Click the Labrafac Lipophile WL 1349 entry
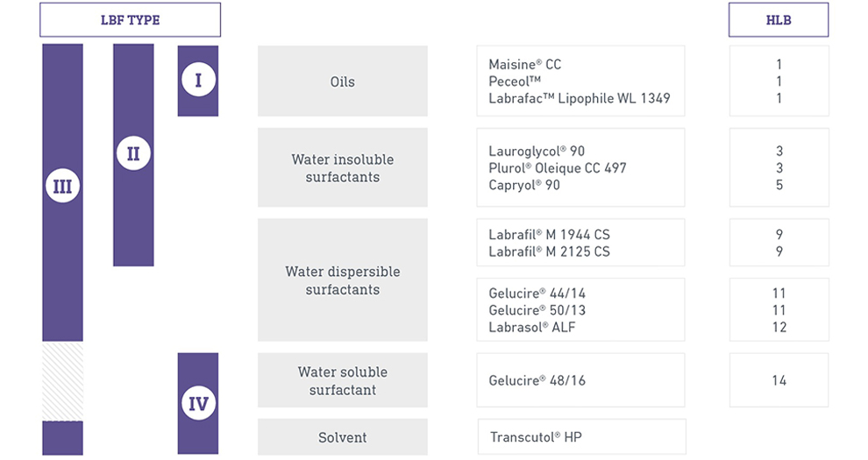The height and width of the screenshot is (460, 868). pos(579,98)
